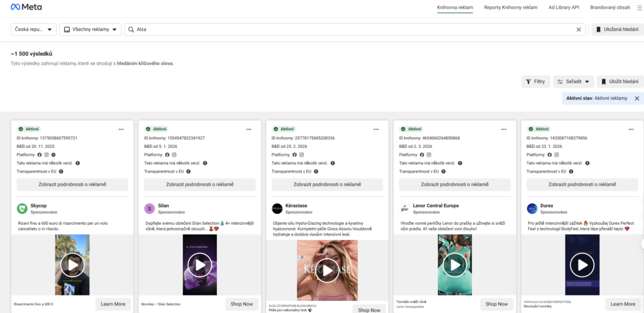Screen dimensions: 644x313
Task: Play the Silan ad video
Action: 199,265
